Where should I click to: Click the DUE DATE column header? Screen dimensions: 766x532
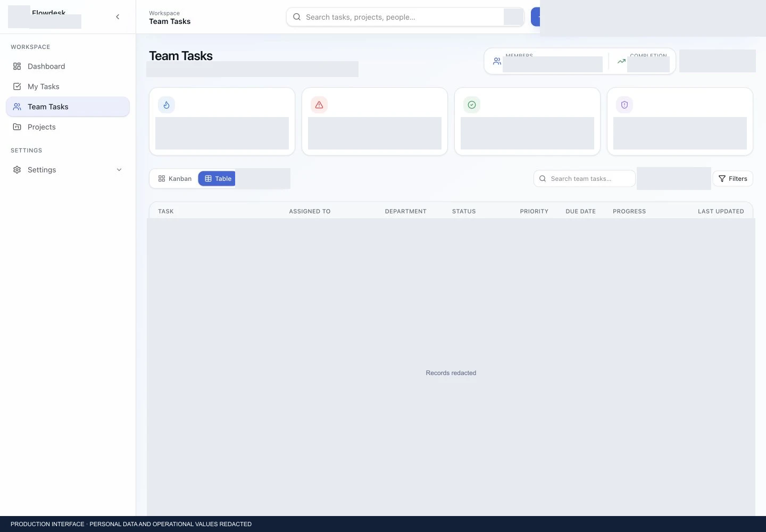coord(581,211)
